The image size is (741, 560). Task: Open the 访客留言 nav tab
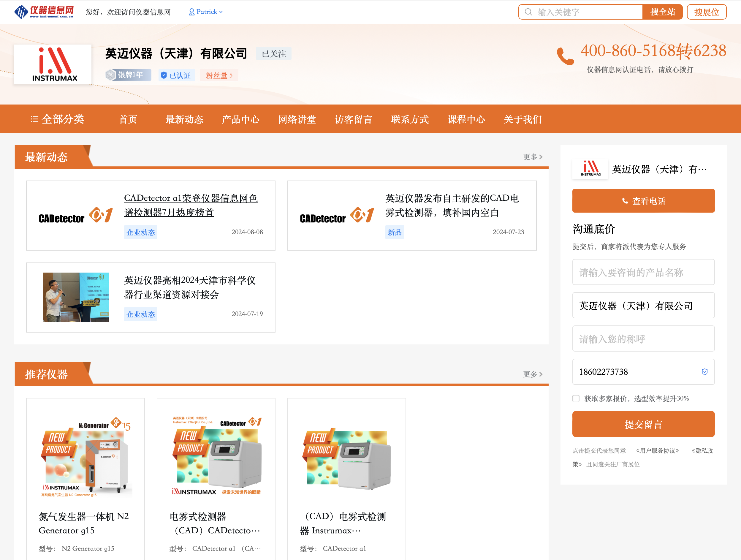[353, 119]
